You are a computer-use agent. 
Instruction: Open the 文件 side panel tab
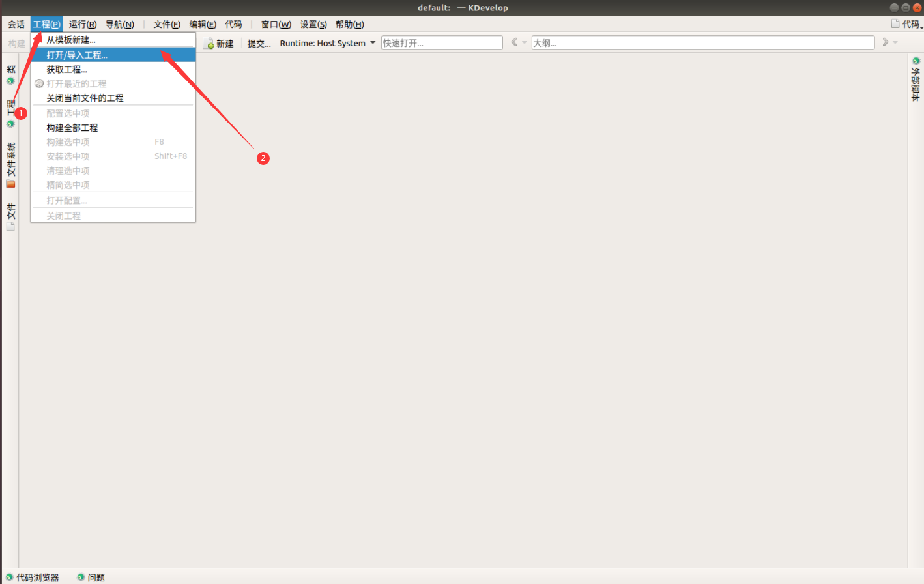pyautogui.click(x=10, y=216)
